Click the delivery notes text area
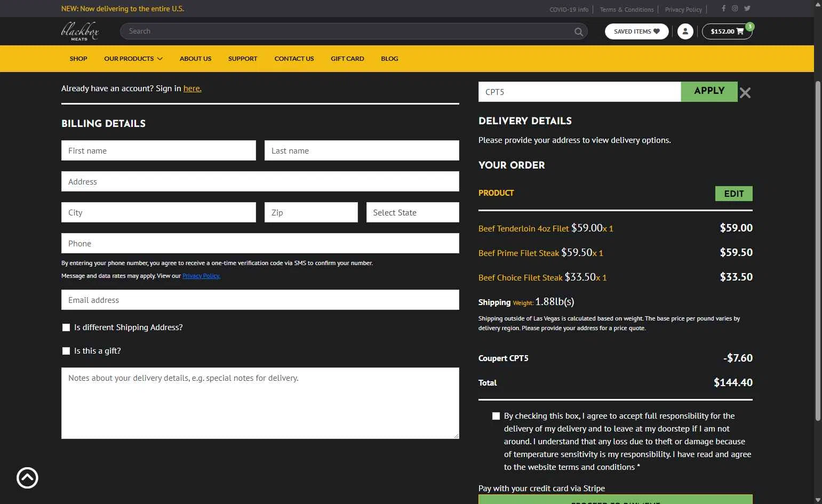This screenshot has height=504, width=822. pos(260,403)
